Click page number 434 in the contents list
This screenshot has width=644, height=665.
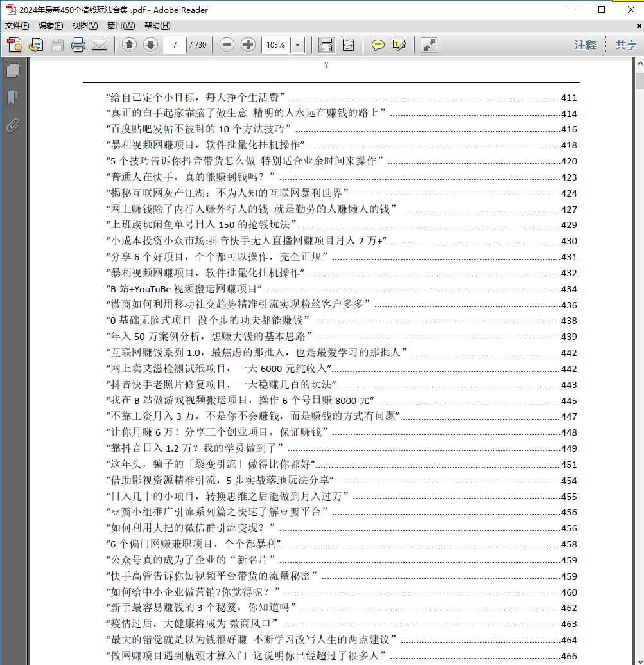coord(569,289)
